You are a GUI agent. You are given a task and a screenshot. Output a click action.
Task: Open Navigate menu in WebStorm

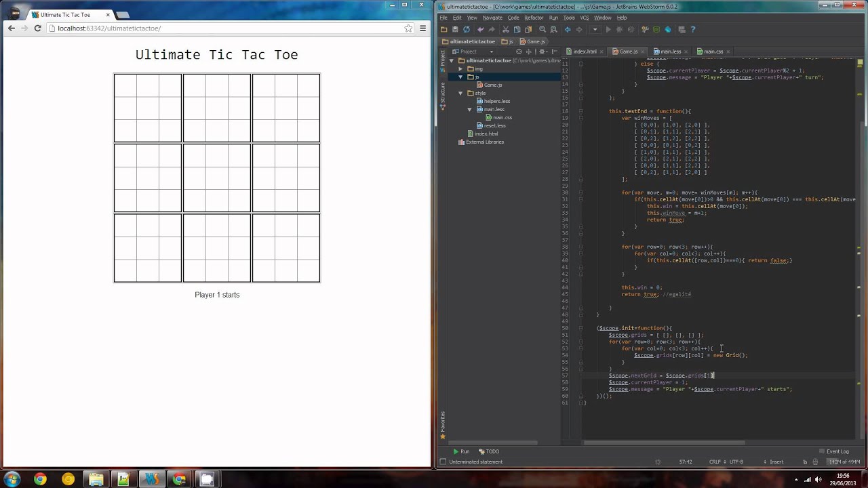pos(492,18)
